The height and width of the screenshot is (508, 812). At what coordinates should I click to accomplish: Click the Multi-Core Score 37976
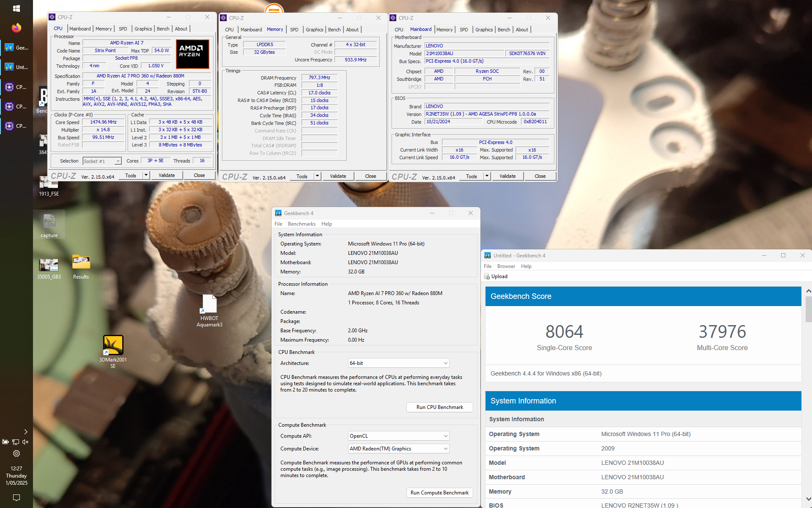[722, 331]
